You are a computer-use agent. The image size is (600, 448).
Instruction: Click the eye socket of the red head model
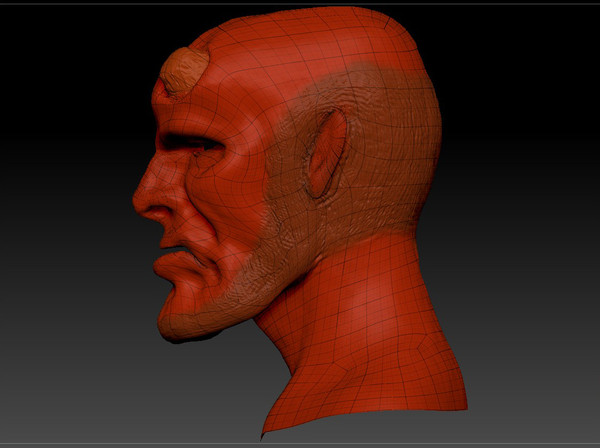193,143
